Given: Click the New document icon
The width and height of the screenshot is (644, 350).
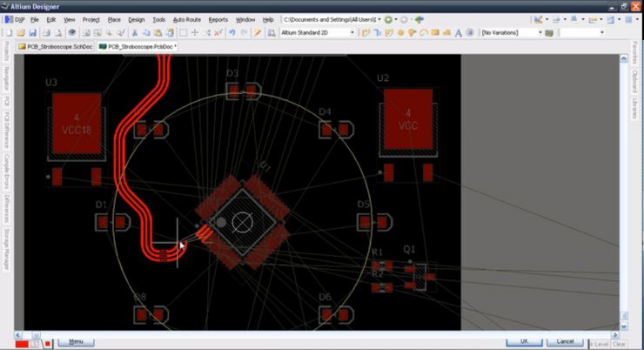Looking at the screenshot, I should point(9,32).
